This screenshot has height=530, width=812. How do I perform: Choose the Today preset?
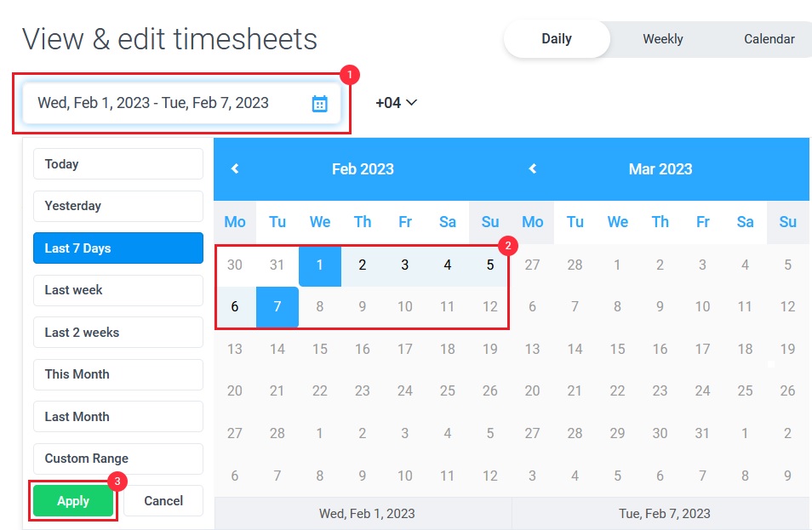tap(118, 164)
